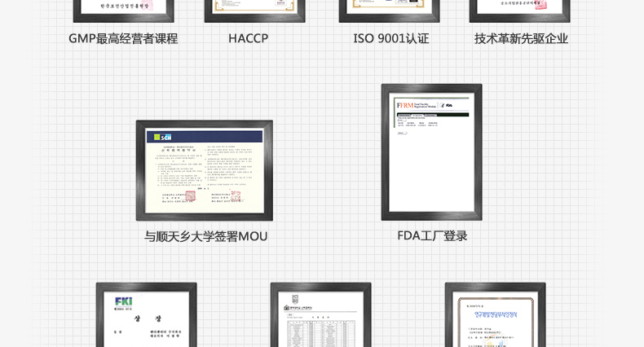Screen dimensions: 644x347
Task: Click the left red seal on MOU certificate
Action: click(x=190, y=195)
